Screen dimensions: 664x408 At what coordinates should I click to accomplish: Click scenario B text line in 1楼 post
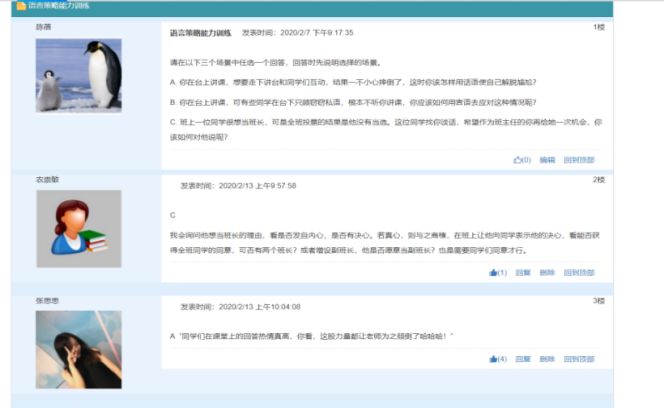pyautogui.click(x=353, y=102)
